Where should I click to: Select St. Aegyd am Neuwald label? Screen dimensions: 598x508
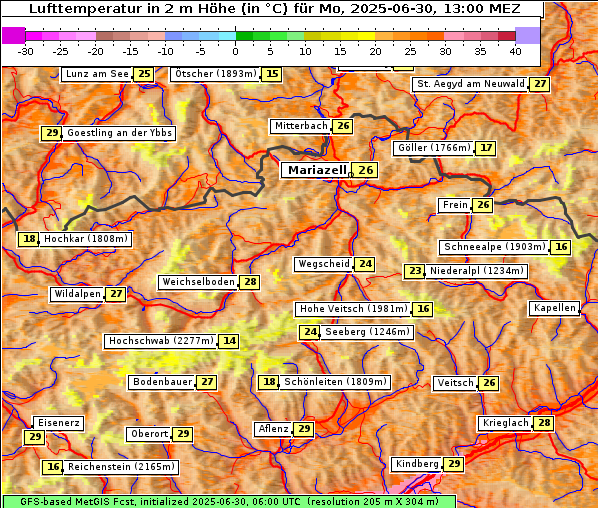[470, 84]
